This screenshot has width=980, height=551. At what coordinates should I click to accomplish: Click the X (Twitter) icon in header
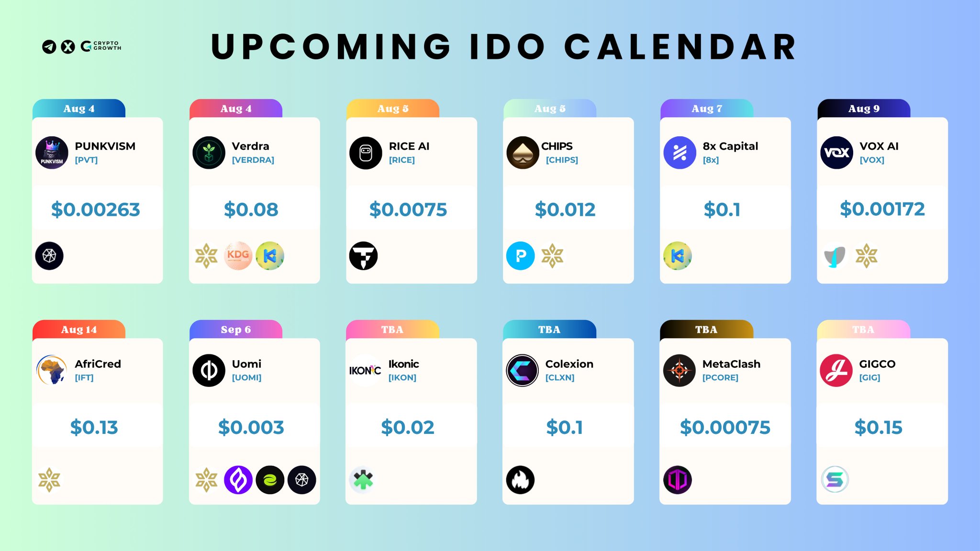click(68, 46)
